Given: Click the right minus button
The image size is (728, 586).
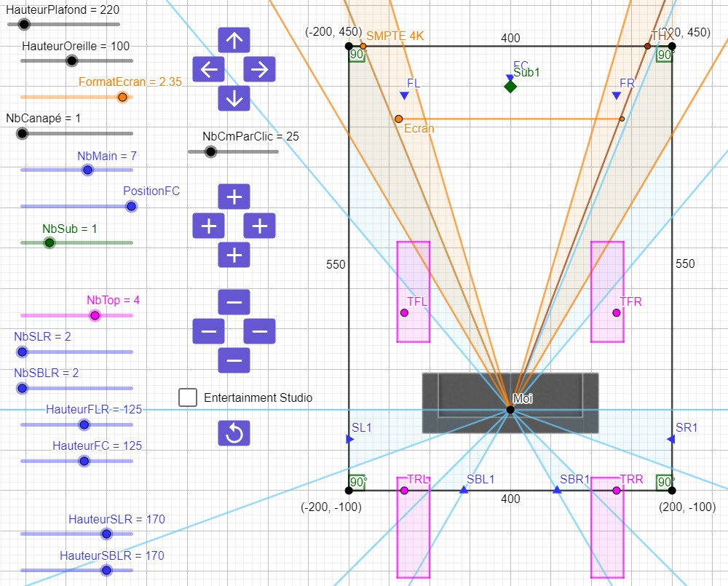Looking at the screenshot, I should [x=259, y=331].
